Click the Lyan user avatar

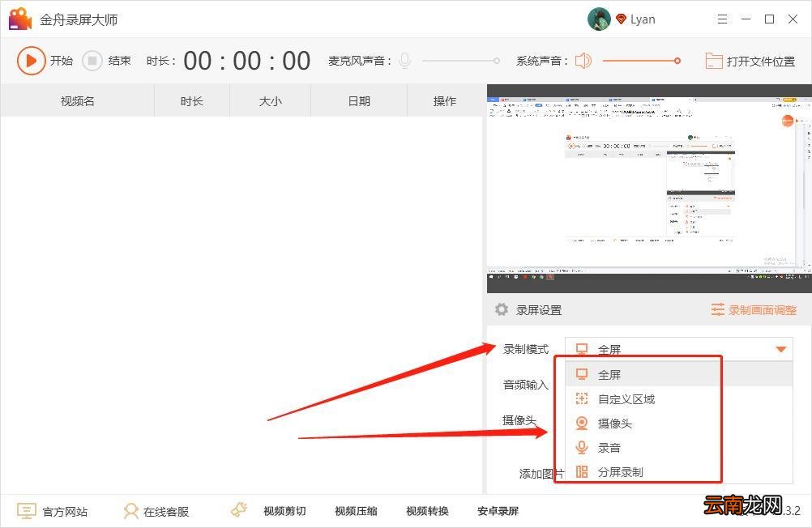(599, 19)
